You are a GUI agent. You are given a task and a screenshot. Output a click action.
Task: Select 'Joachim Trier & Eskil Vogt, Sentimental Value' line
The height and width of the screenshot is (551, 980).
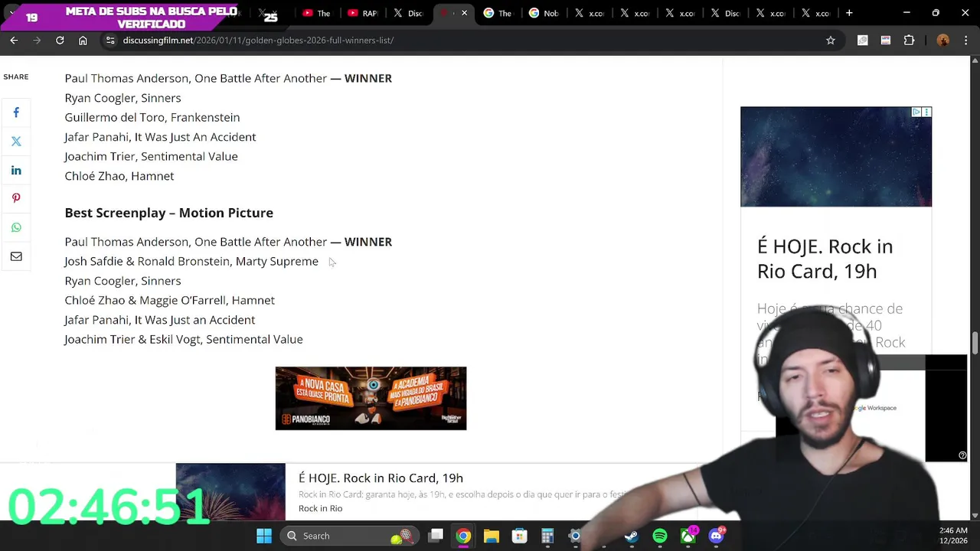184,339
